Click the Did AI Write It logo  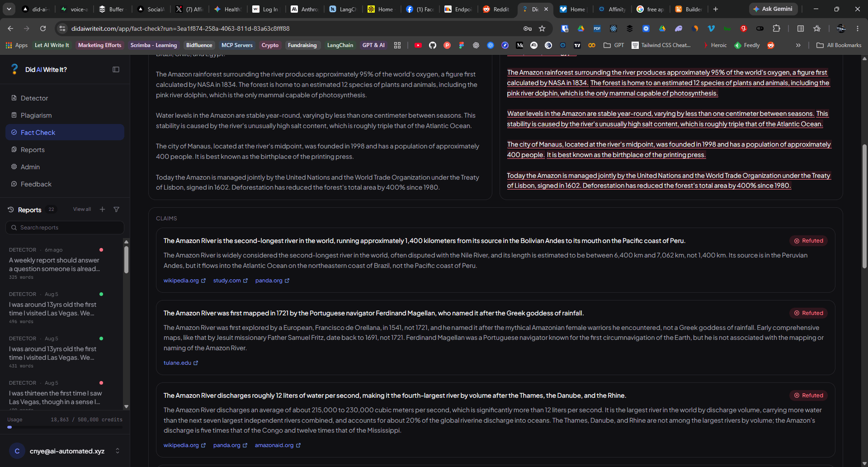(39, 69)
